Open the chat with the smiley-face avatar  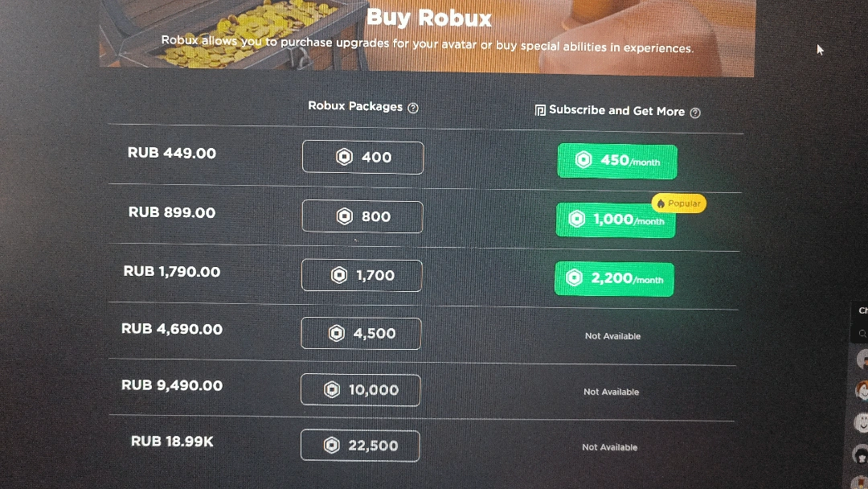pos(862,422)
